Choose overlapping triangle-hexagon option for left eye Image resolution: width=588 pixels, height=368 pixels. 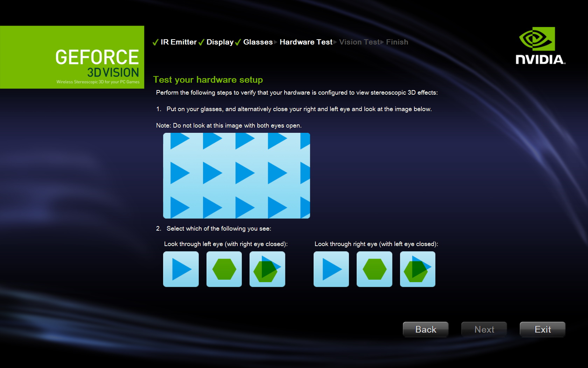267,269
